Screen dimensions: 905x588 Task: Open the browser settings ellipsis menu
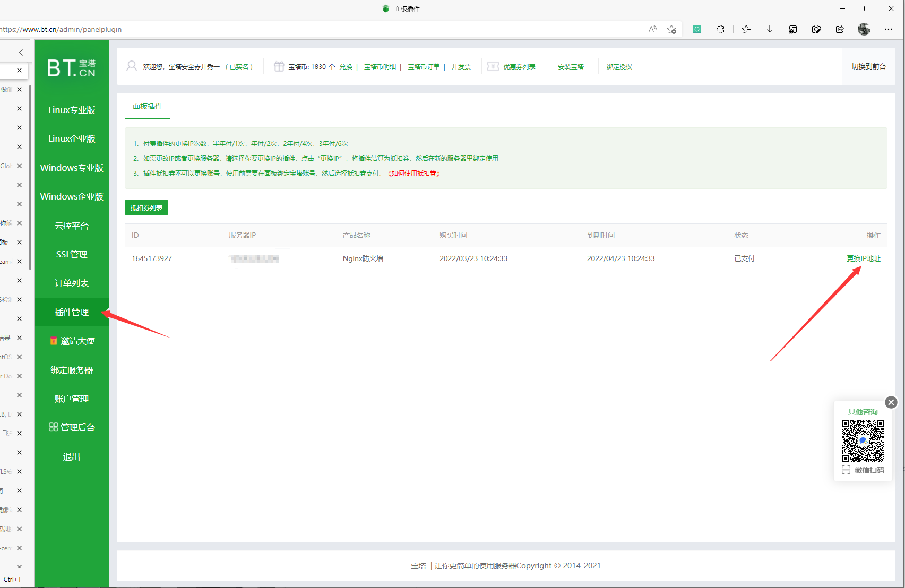click(889, 29)
